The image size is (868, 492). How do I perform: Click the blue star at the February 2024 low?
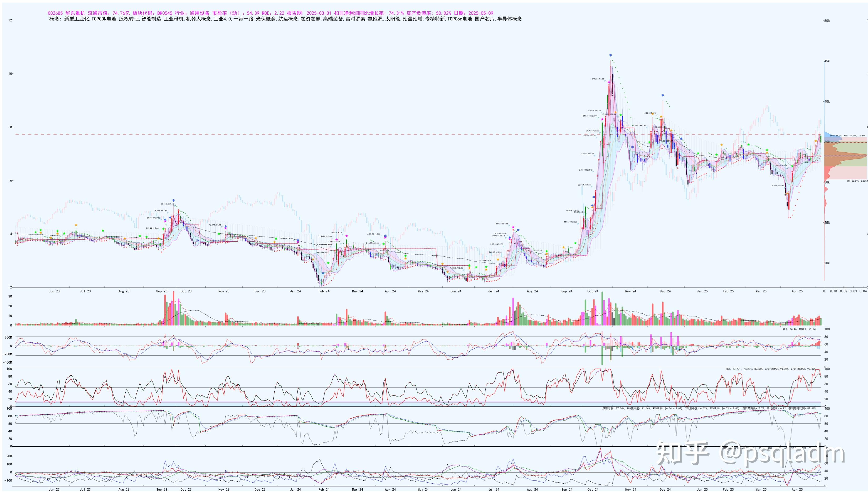(x=323, y=273)
